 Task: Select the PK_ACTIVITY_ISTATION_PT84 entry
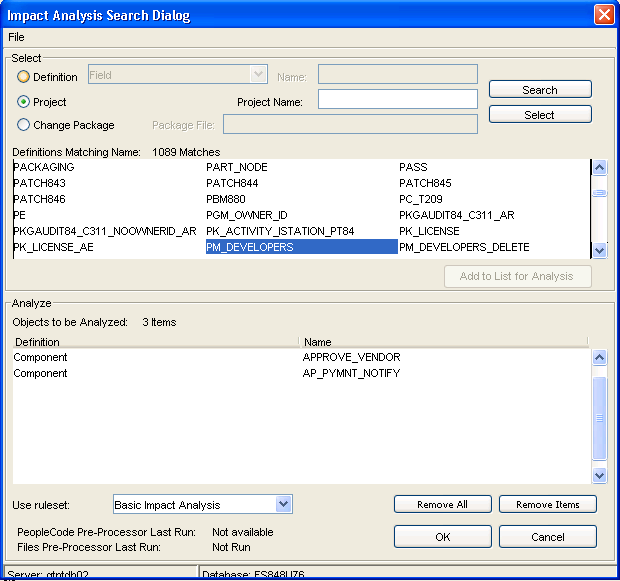coord(280,231)
